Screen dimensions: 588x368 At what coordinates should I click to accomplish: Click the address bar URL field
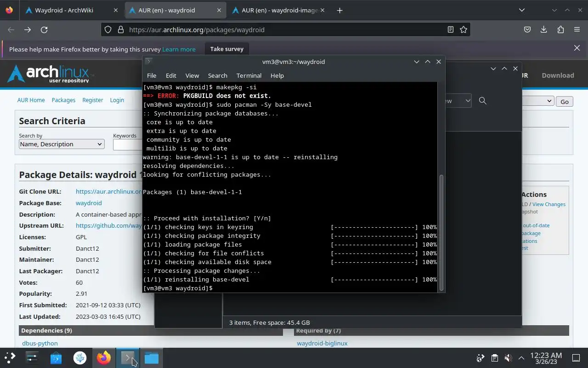click(285, 29)
